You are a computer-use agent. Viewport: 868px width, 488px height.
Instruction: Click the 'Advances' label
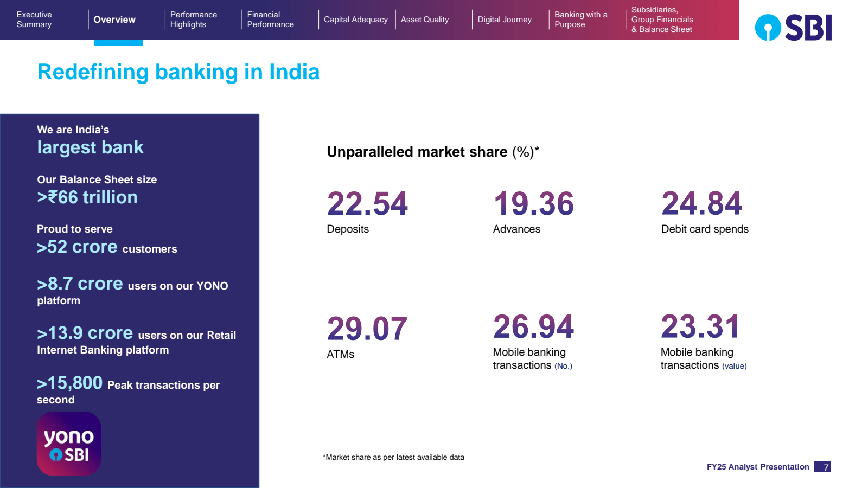point(516,229)
